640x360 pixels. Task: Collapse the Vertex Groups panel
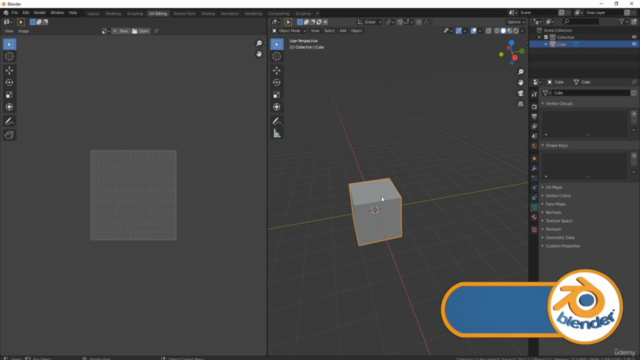559,104
